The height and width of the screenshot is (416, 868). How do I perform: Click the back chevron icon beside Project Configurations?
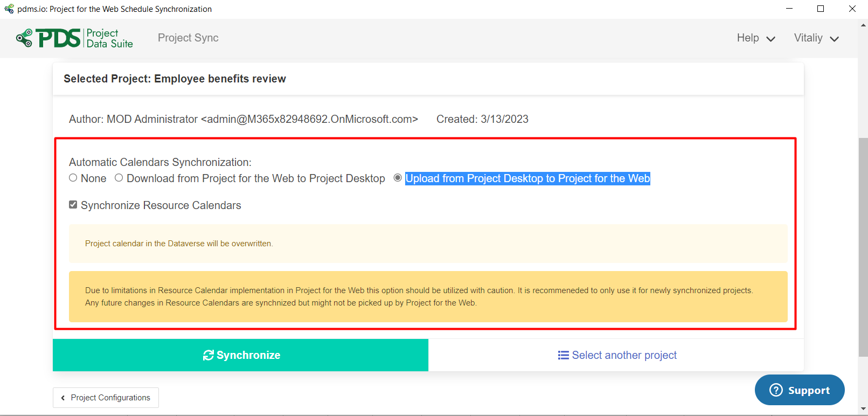click(x=63, y=398)
